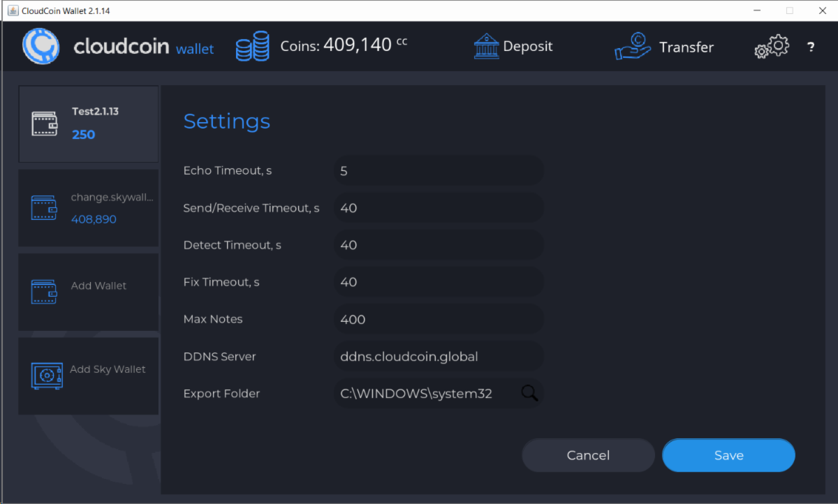Screen dimensions: 838x504
Task: Close the CloudCoin Wallet window
Action: [x=821, y=10]
